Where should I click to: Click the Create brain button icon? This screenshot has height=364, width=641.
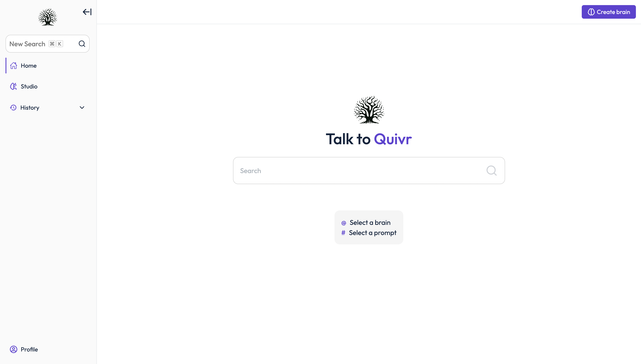click(x=591, y=12)
